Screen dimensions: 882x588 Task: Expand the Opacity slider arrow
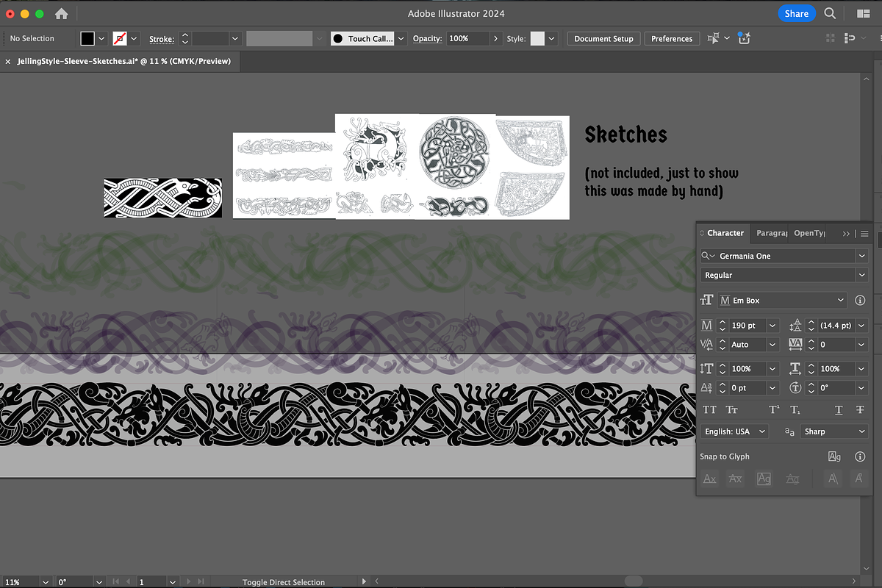point(496,38)
